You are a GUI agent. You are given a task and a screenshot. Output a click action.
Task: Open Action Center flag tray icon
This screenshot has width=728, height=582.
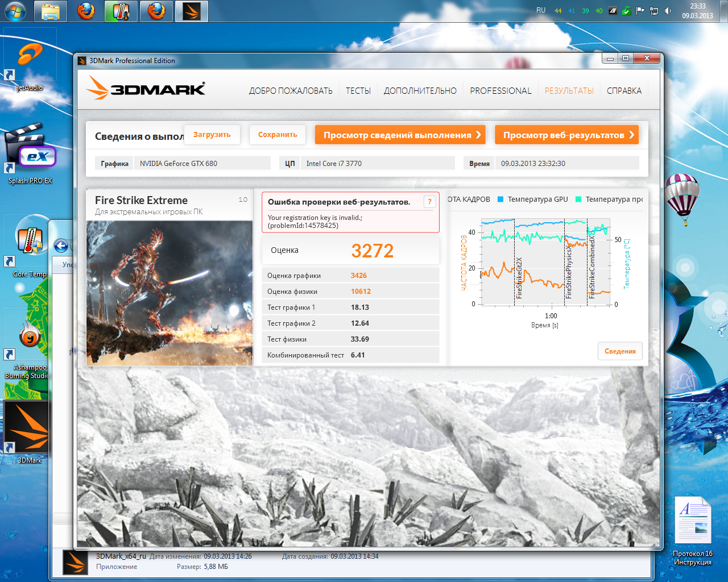[x=640, y=11]
